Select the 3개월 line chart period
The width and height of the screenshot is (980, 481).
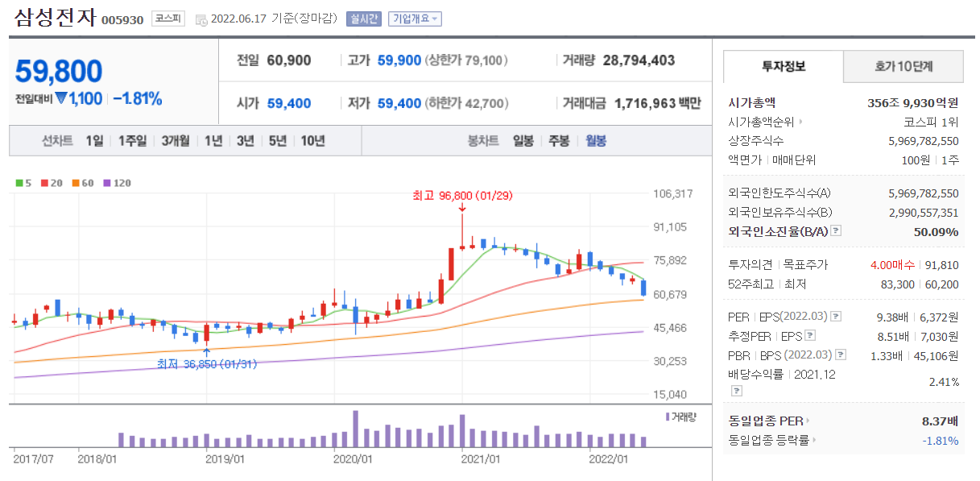[x=175, y=141]
